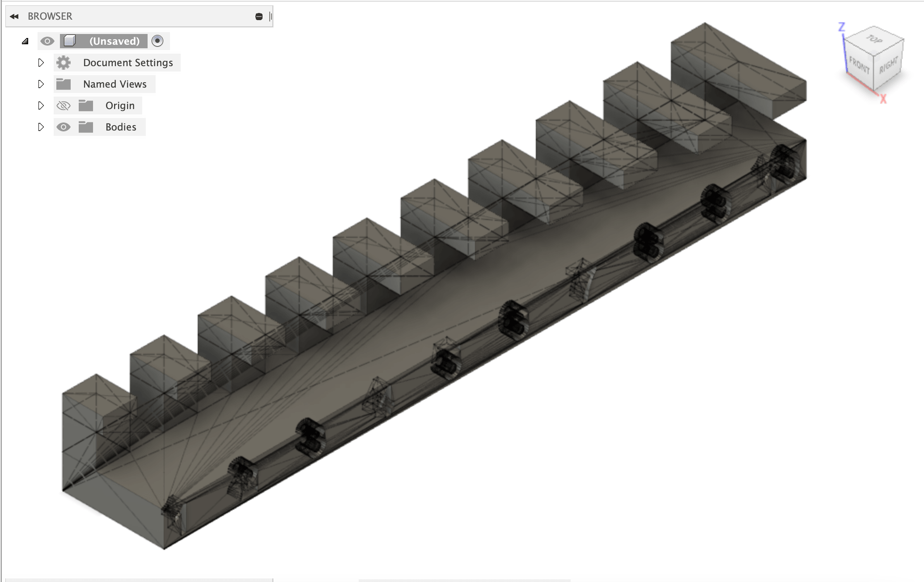
Task: Collapse the Browser panel with double-arrow icon
Action: coord(14,17)
